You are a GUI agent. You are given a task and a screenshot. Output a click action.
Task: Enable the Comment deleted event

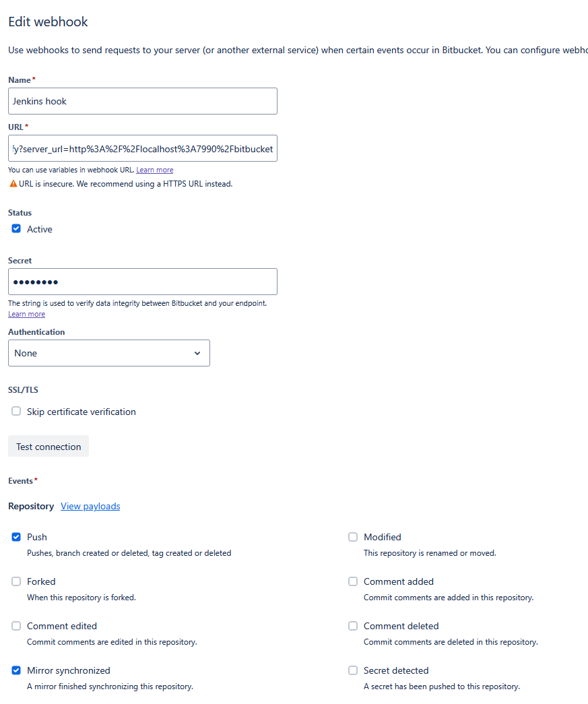[353, 626]
